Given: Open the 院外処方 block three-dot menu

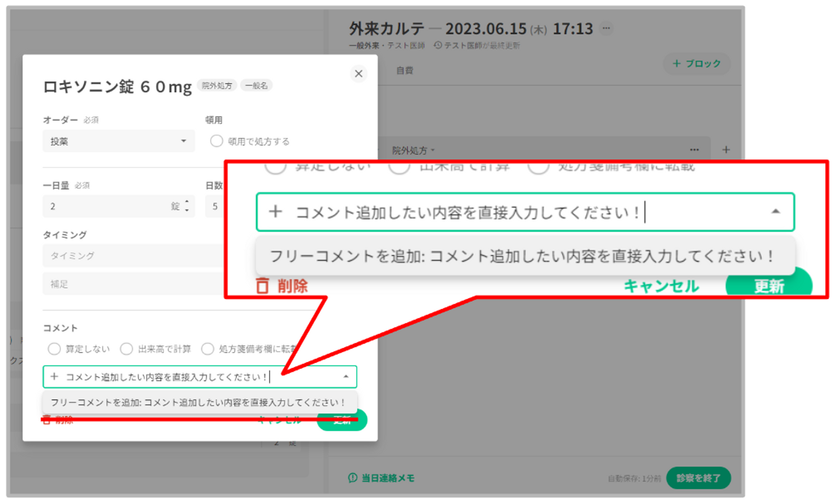Looking at the screenshot, I should [x=694, y=150].
